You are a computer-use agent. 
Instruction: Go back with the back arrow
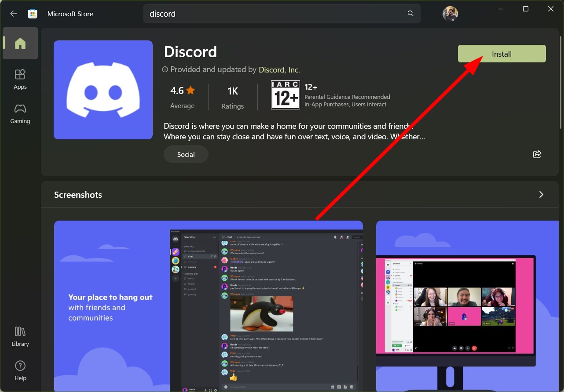14,14
